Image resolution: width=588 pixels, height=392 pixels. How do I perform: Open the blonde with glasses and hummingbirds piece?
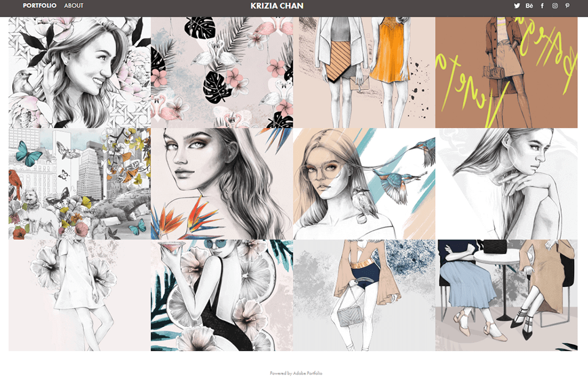coord(364,181)
